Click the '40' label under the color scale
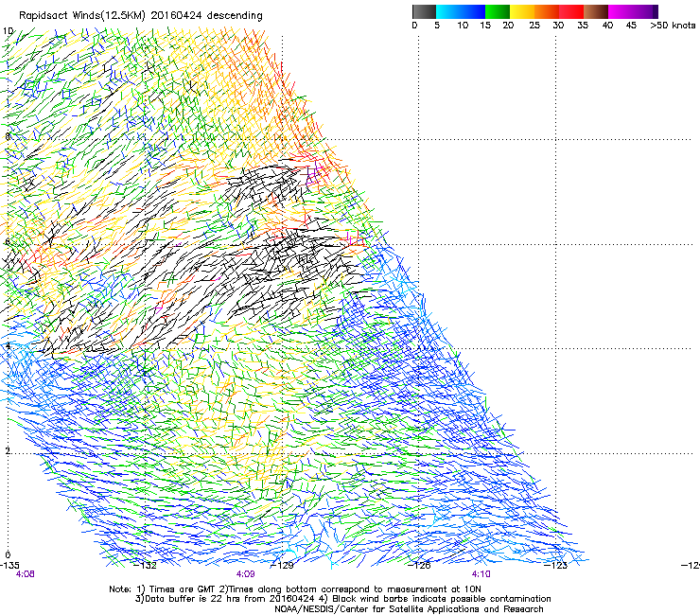700x615 pixels. tap(607, 26)
